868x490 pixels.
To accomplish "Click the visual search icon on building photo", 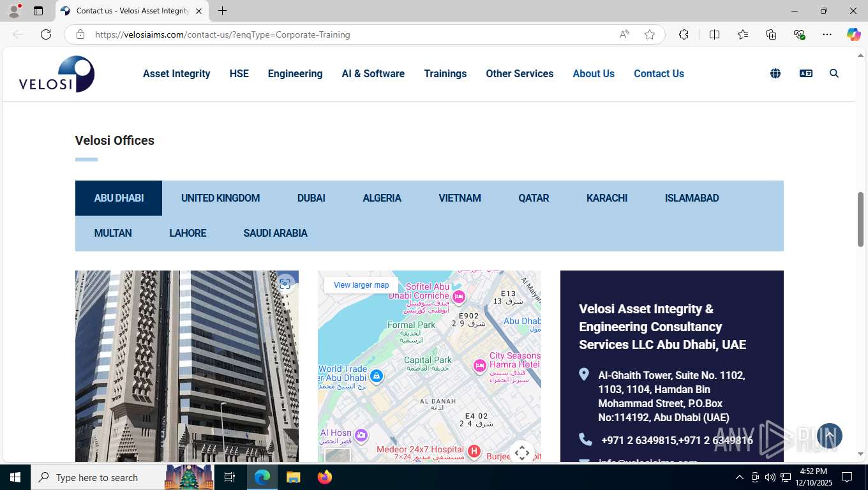I will 285,284.
